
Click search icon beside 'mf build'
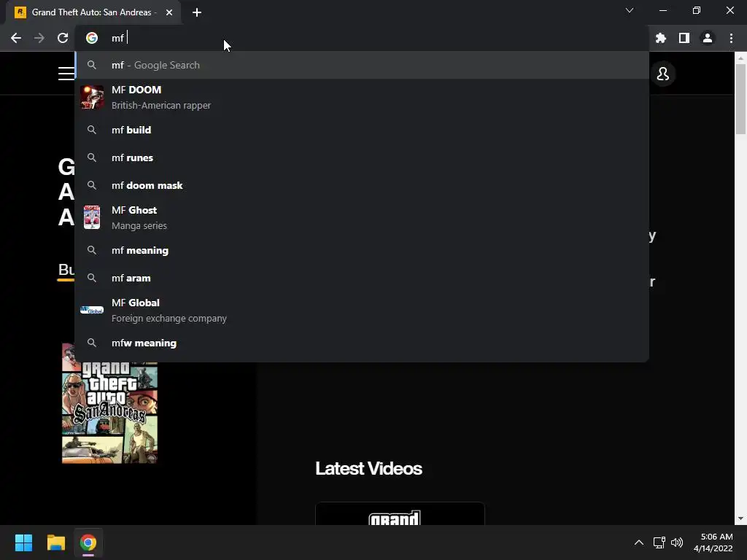coord(92,130)
